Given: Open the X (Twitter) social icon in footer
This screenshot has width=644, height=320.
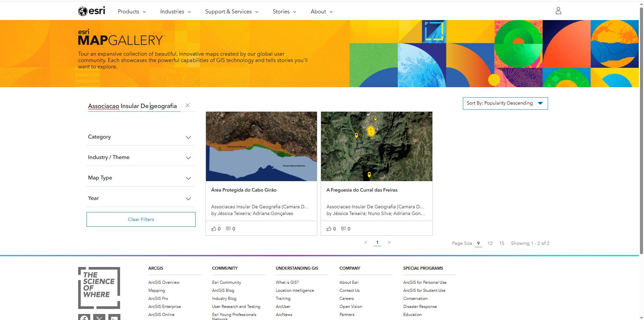Looking at the screenshot, I should click(99, 317).
